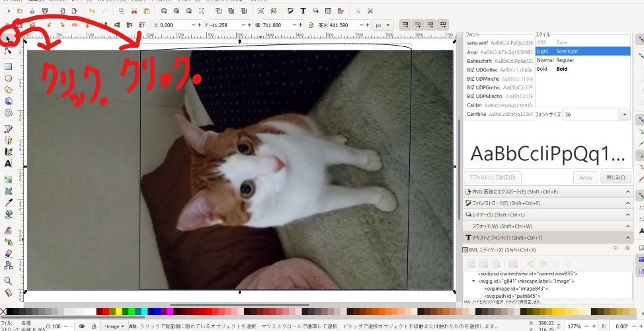Select the Eraser tool
This screenshot has height=331, width=644.
pos(8,254)
